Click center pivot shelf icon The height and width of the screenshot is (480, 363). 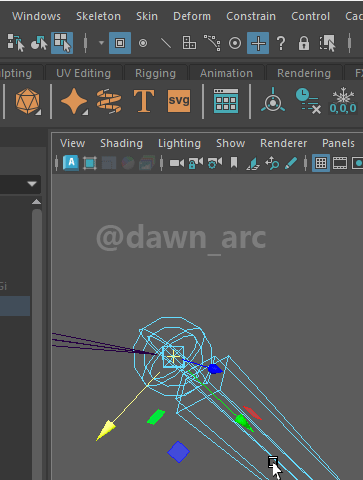273,101
